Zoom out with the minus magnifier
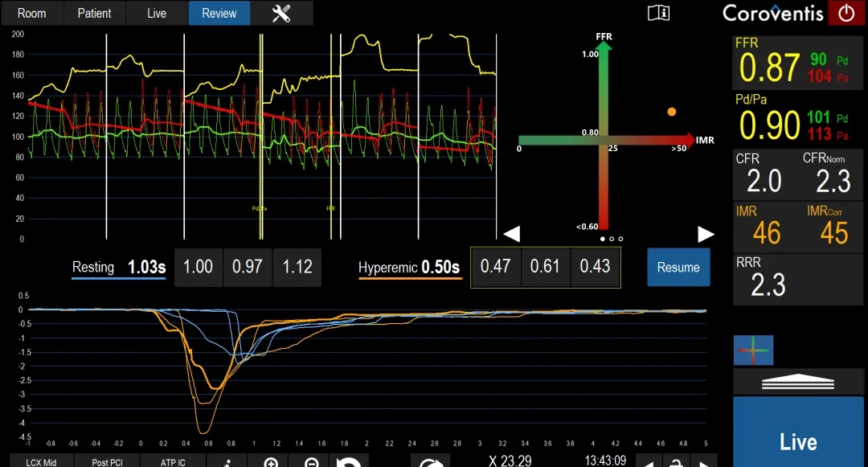This screenshot has height=467, width=868. (312, 462)
